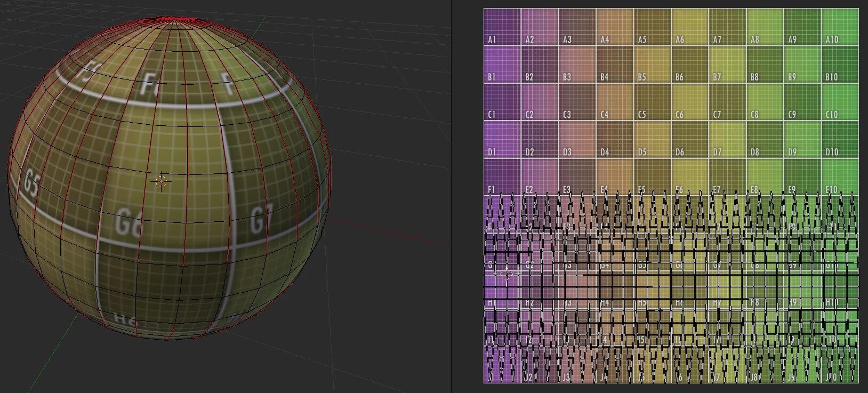This screenshot has height=393, width=868.
Task: Select the G7 label on the sphere
Action: point(261,219)
